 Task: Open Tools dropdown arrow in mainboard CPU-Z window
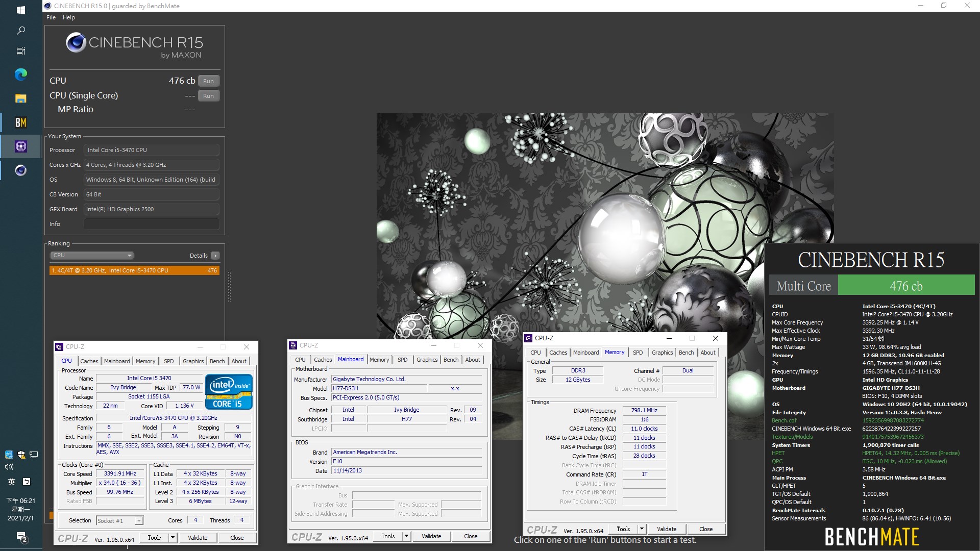click(406, 536)
